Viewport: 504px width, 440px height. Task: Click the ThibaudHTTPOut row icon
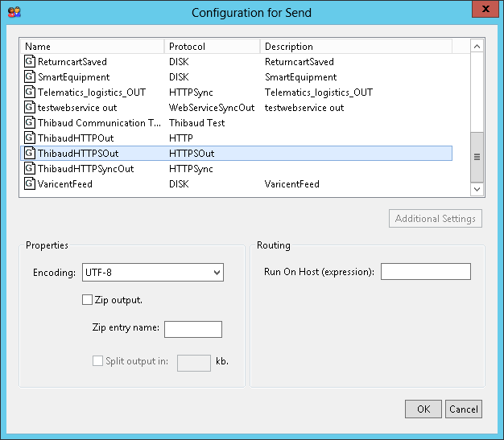[30, 138]
